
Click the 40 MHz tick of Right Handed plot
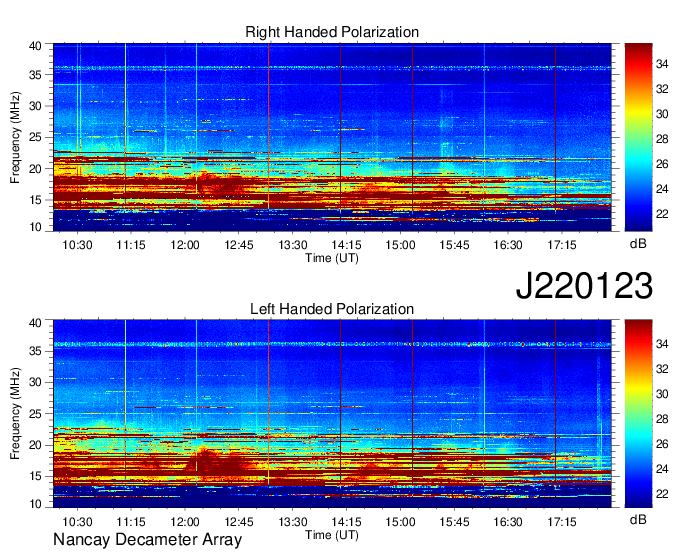click(35, 46)
